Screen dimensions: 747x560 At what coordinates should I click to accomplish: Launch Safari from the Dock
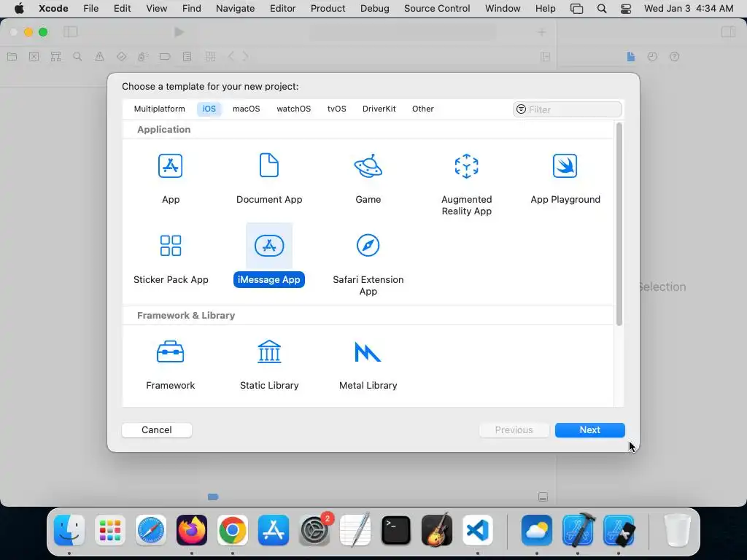pyautogui.click(x=151, y=530)
